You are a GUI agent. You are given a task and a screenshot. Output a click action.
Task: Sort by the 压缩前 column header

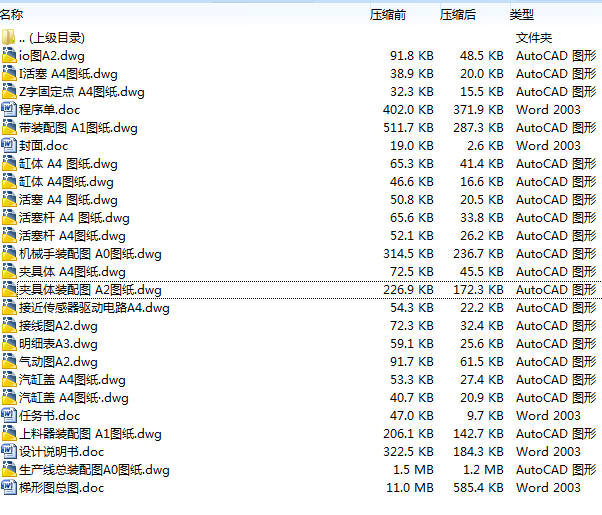388,15
